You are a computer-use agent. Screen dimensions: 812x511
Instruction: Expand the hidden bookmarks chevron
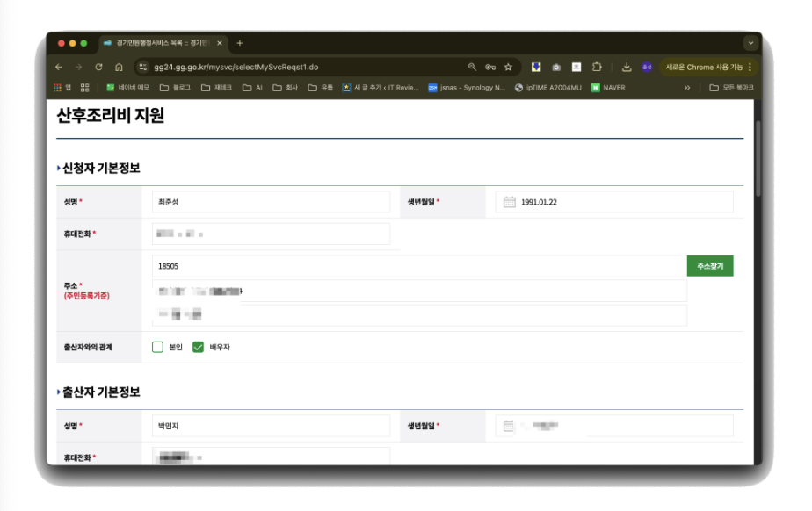[687, 88]
